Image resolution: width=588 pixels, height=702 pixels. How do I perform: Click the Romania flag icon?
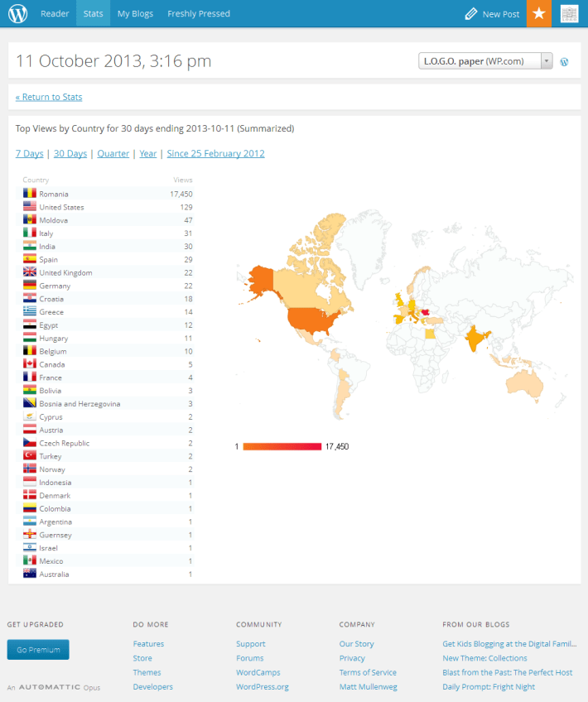click(30, 194)
